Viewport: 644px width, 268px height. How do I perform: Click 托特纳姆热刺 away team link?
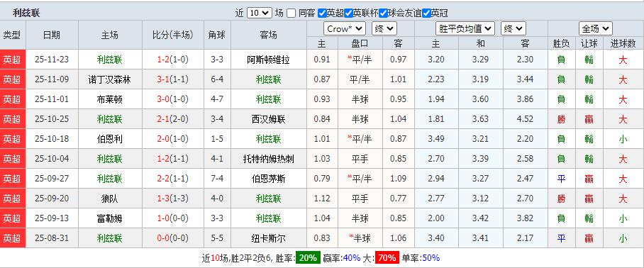269,159
